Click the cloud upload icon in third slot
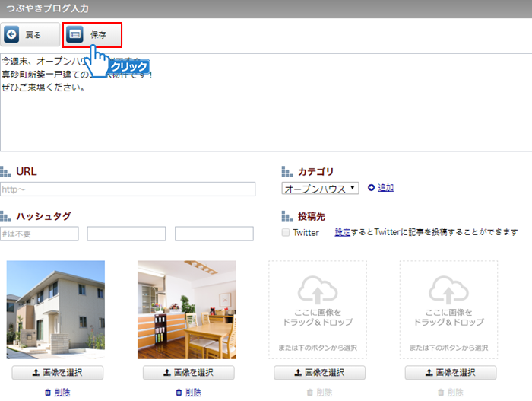The image size is (532, 401). pos(317,290)
